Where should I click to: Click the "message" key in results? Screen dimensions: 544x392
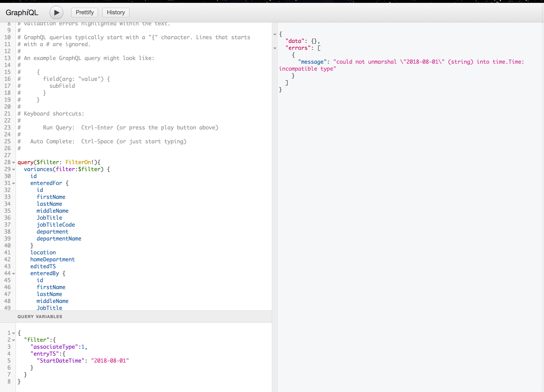click(312, 62)
